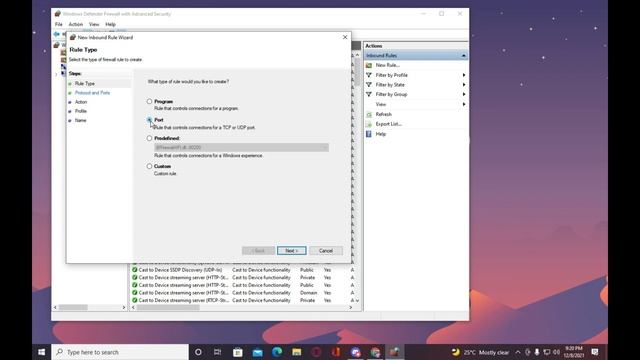The image size is (640, 360).
Task: Close the New Inbound Rule Wizard dialog
Action: click(345, 37)
